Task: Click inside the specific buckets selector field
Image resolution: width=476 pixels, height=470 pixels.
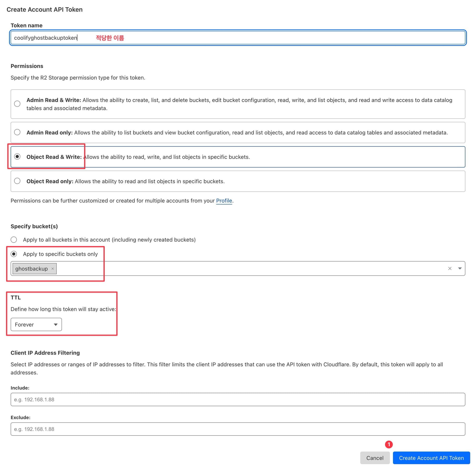Action: click(x=246, y=268)
